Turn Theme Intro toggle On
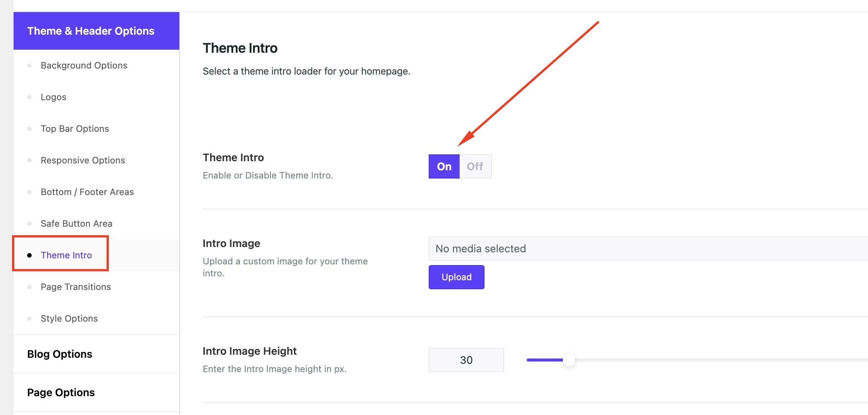 444,166
